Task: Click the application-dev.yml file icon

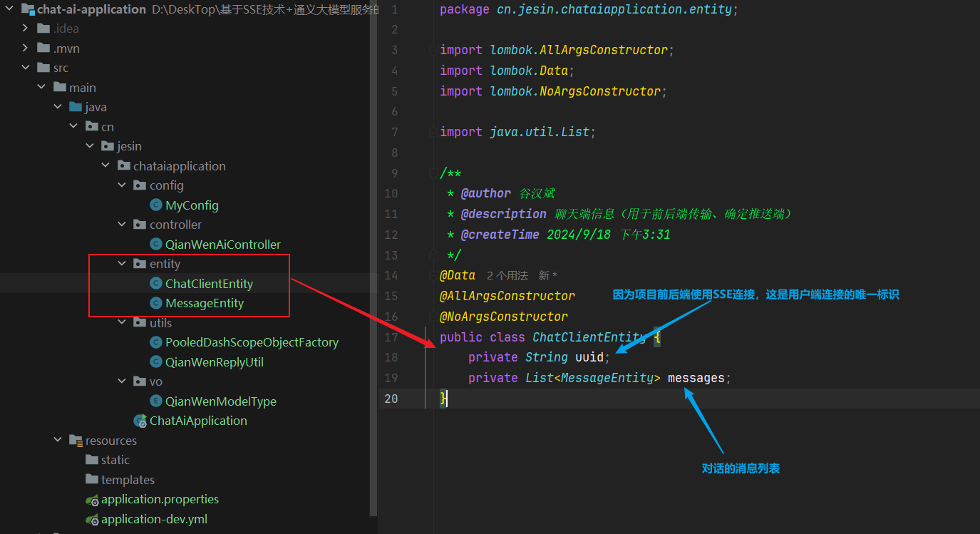Action: (92, 519)
